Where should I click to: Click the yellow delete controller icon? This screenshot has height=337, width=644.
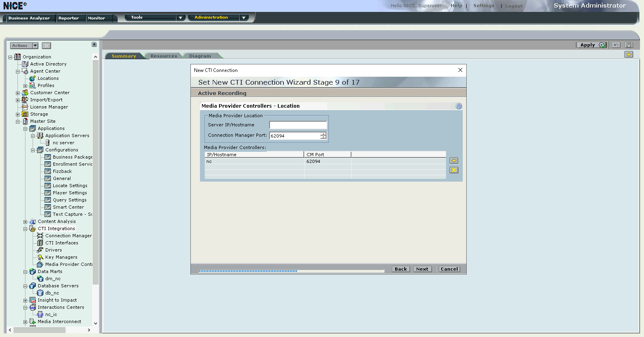tap(454, 170)
